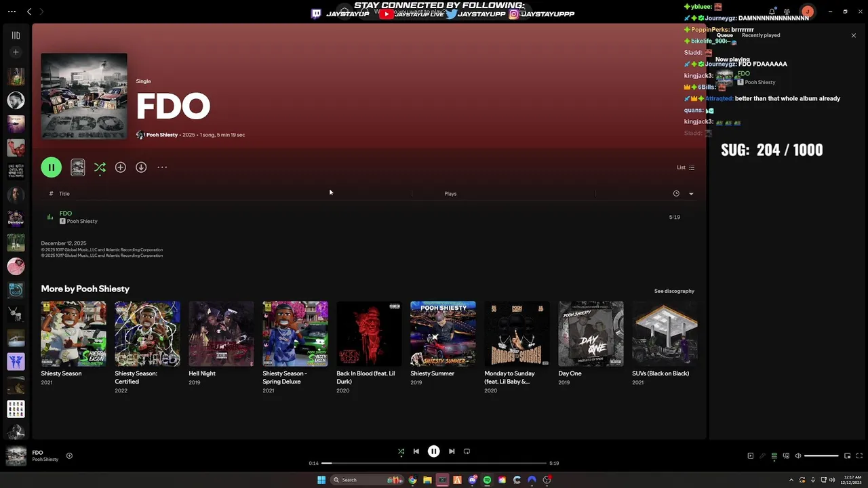Screen dimensions: 868x488
Task: Go back with the left arrow
Action: tap(29, 12)
